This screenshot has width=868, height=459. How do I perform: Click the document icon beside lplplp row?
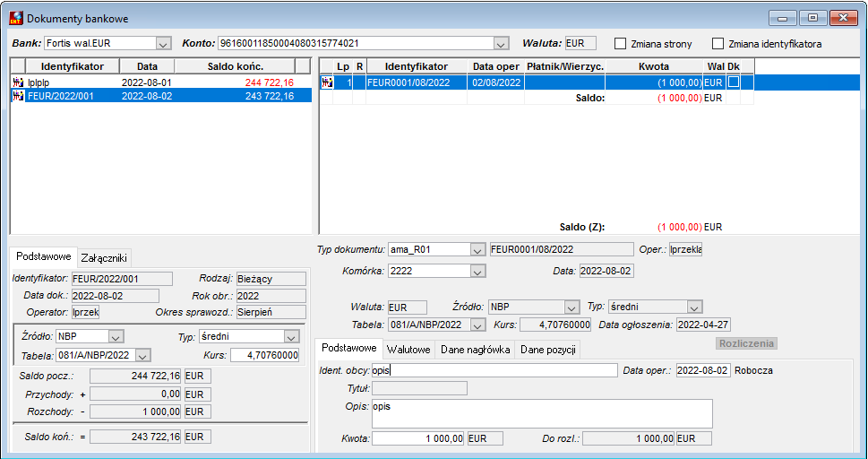tap(18, 82)
